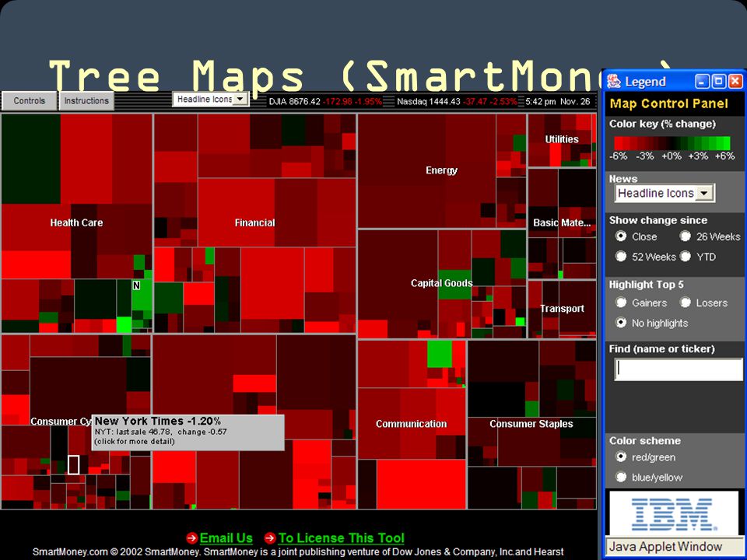Maximize the Legend window

[x=719, y=82]
